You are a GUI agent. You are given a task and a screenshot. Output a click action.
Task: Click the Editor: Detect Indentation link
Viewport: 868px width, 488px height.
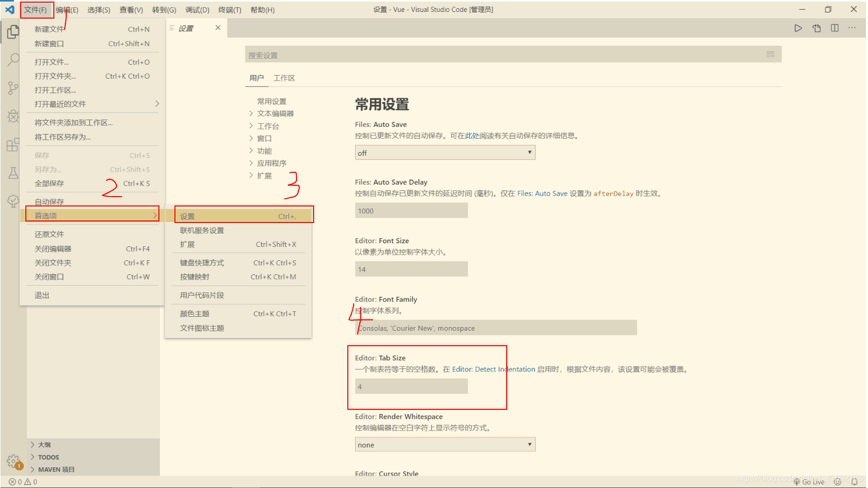click(494, 369)
